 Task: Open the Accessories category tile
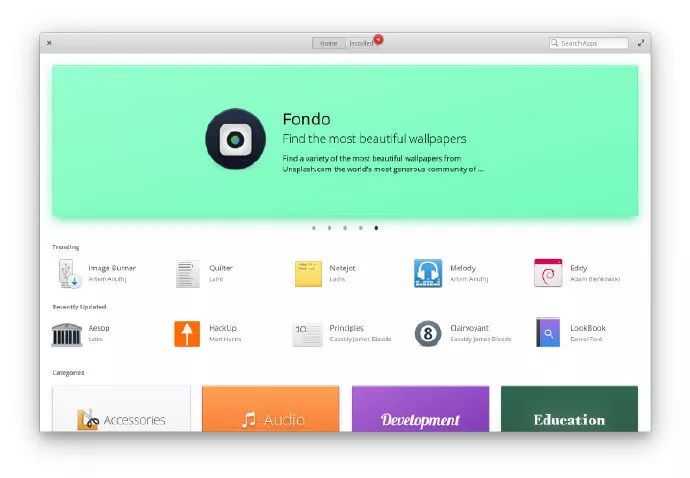(121, 409)
